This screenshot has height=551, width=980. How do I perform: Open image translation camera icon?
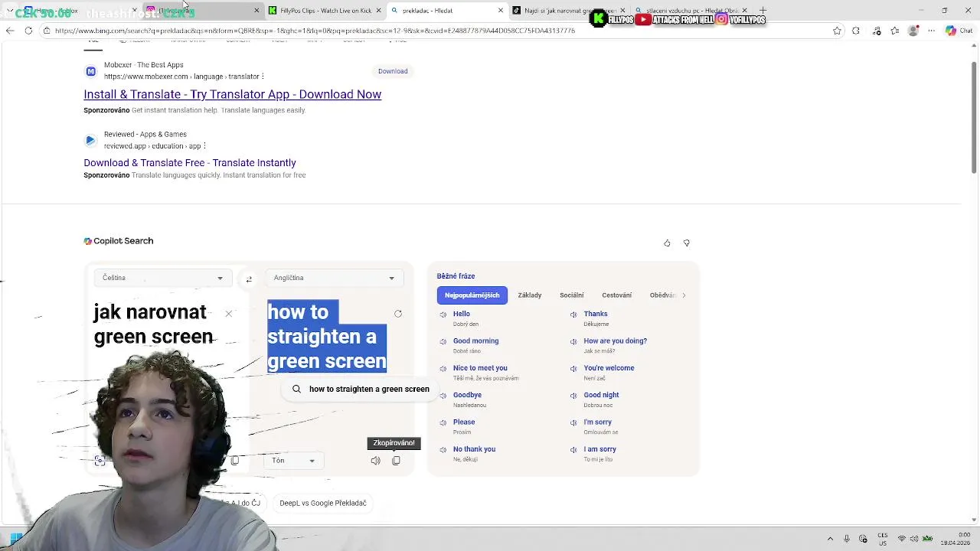[x=100, y=461]
